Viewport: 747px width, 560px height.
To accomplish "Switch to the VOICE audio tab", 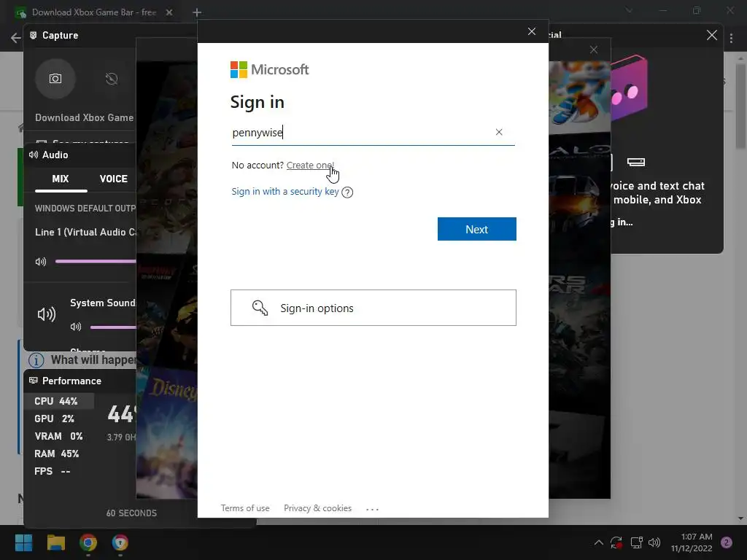I will tap(113, 179).
